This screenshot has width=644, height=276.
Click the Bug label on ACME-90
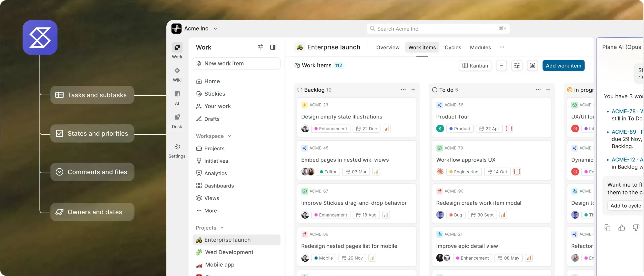(x=456, y=215)
